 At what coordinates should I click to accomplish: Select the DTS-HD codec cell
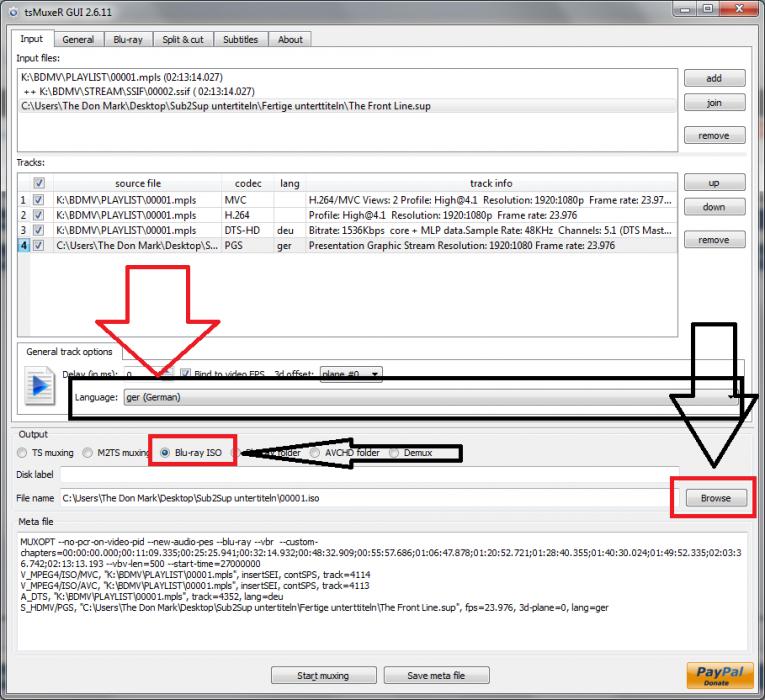pyautogui.click(x=248, y=230)
